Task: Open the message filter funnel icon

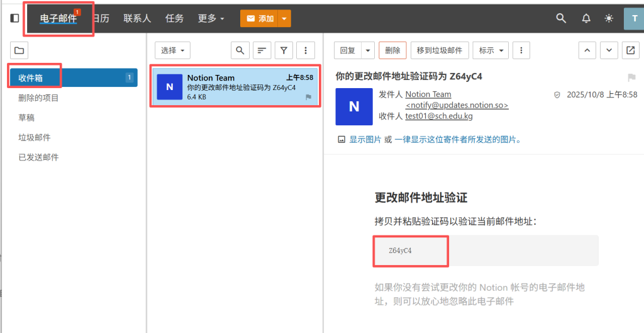Action: click(284, 50)
